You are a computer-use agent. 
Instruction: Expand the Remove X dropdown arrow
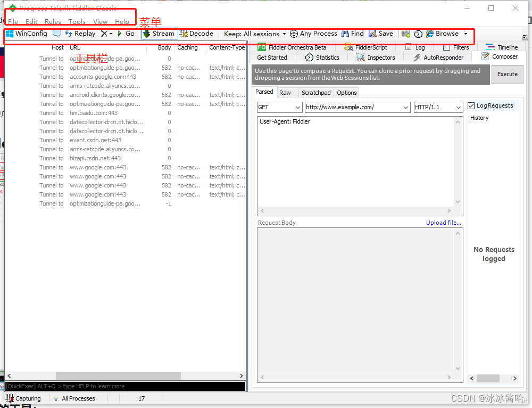click(x=111, y=34)
